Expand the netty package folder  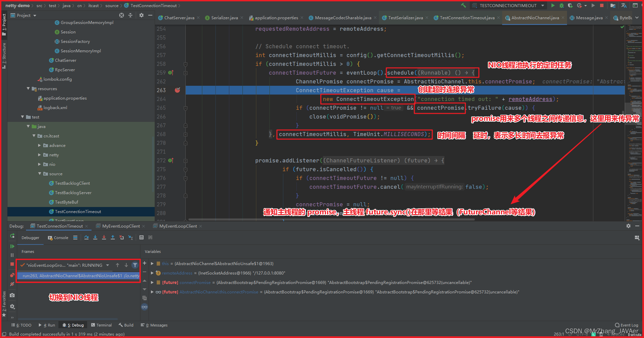pos(39,155)
